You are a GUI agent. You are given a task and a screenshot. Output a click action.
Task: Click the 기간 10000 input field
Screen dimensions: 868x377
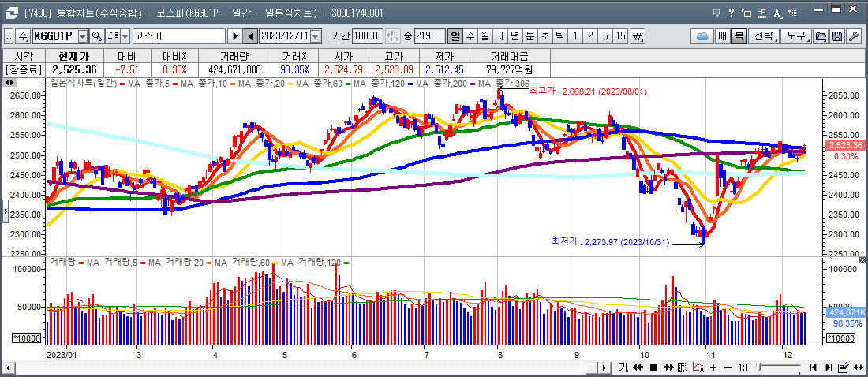point(368,36)
